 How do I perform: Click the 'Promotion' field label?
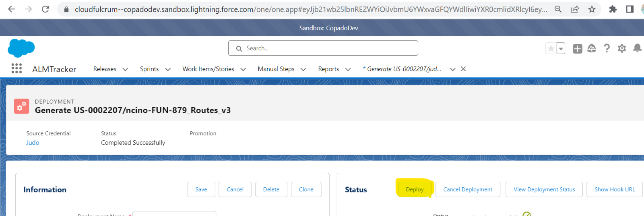point(203,133)
